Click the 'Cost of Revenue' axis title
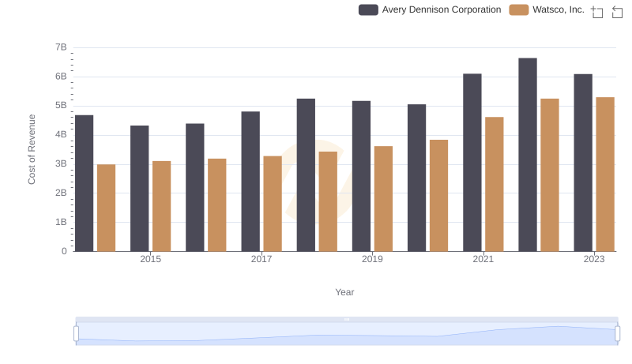This screenshot has height=364, width=632. pos(32,149)
